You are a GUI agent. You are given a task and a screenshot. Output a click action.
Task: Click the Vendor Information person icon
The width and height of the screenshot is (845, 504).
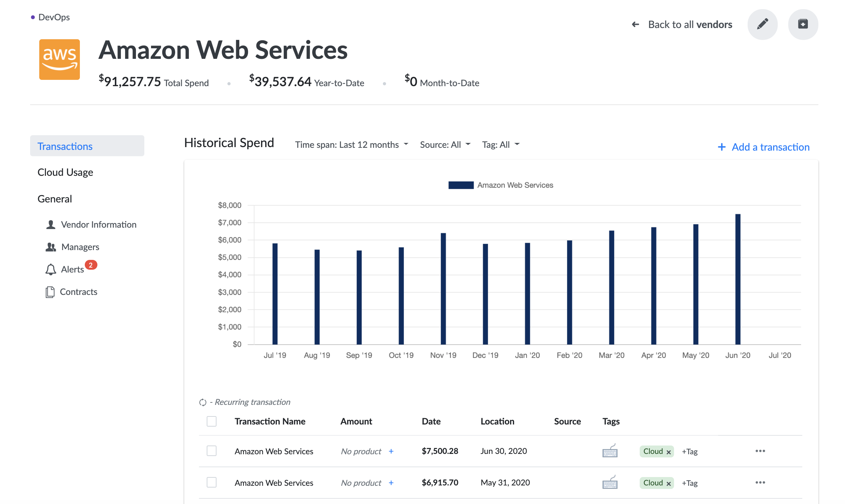[x=51, y=225]
